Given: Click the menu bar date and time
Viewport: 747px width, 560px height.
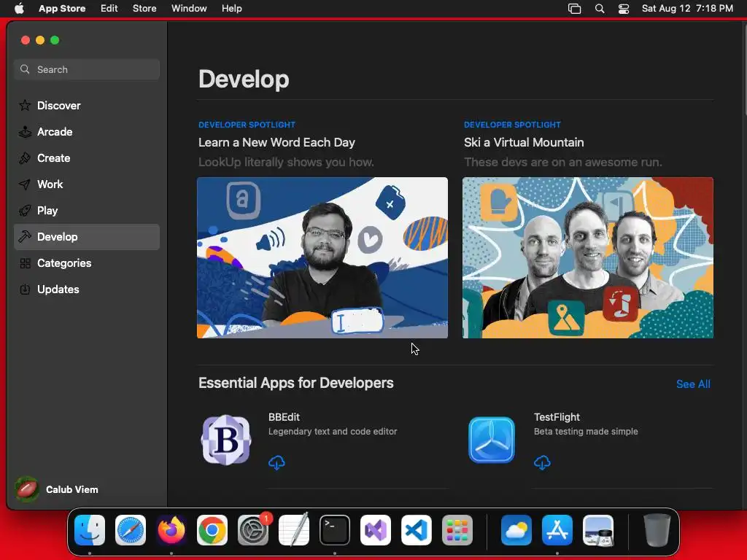Looking at the screenshot, I should click(x=687, y=9).
